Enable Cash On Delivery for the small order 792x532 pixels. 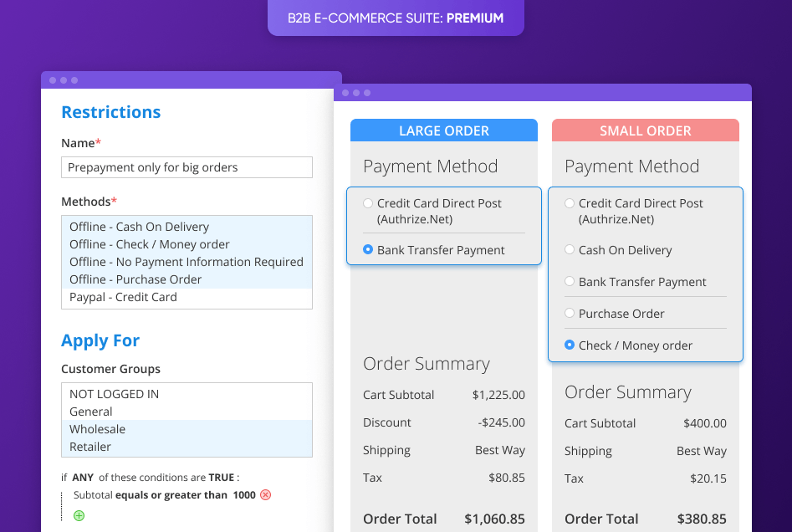click(570, 250)
